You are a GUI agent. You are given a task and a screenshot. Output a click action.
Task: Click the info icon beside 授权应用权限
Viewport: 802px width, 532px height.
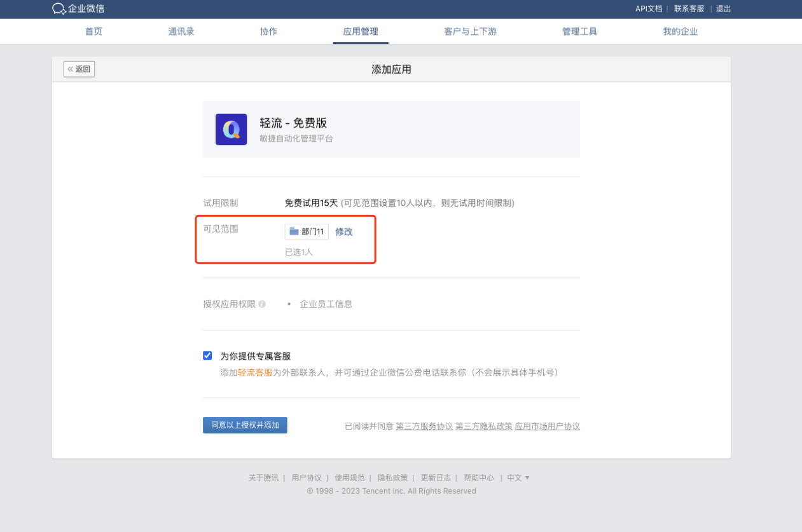(262, 304)
